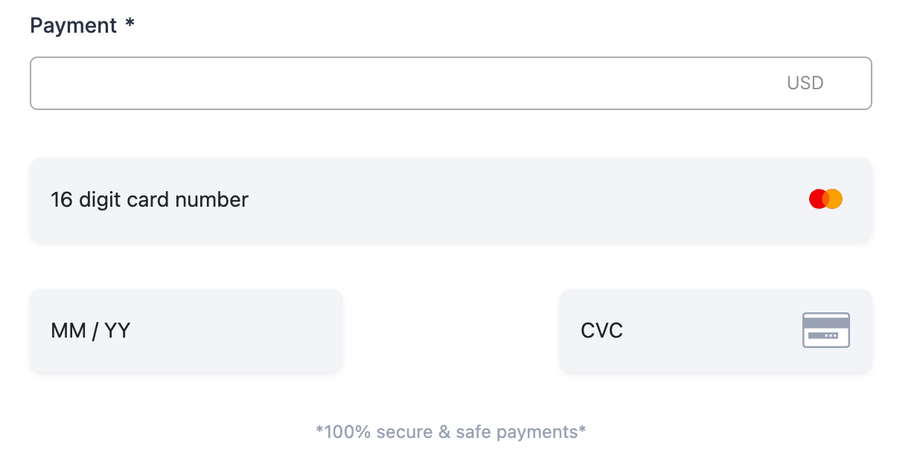The width and height of the screenshot is (920, 464).
Task: Click the "16 digit card number" placeholder text
Action: click(x=149, y=199)
